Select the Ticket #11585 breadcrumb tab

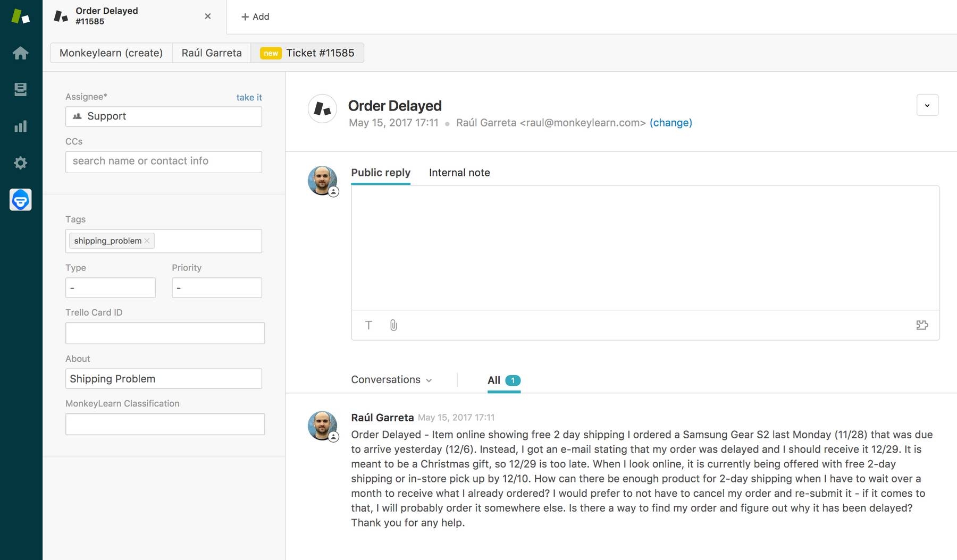(x=307, y=53)
